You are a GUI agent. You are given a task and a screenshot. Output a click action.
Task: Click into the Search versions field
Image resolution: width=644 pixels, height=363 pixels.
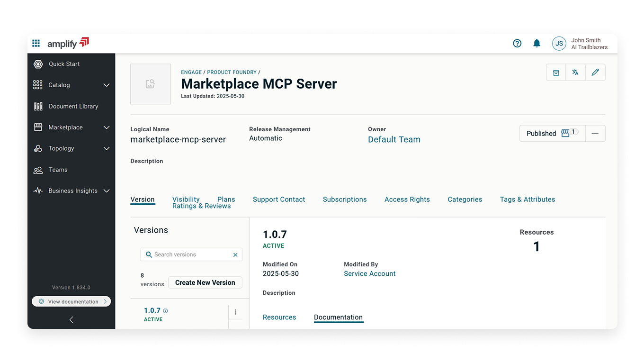tap(189, 255)
